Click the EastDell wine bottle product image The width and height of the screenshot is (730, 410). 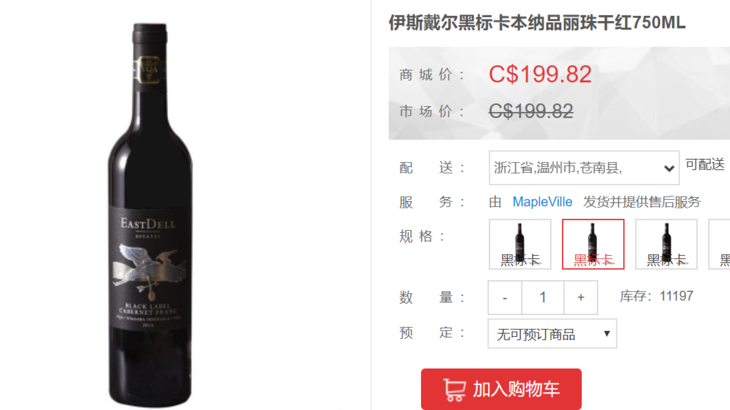pos(150,215)
